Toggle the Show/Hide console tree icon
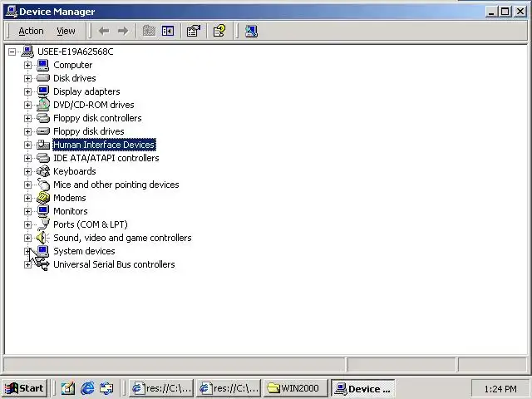The image size is (532, 399). tap(168, 32)
